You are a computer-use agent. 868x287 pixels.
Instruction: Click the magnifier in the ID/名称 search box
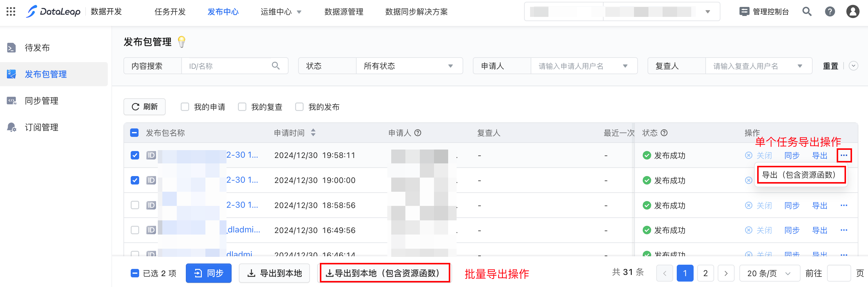coord(276,66)
